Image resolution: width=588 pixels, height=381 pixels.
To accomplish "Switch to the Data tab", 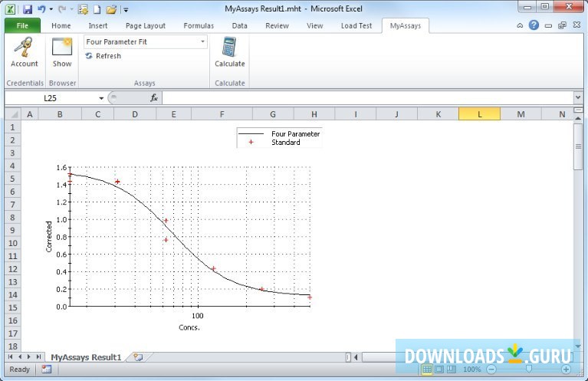I will pyautogui.click(x=240, y=26).
